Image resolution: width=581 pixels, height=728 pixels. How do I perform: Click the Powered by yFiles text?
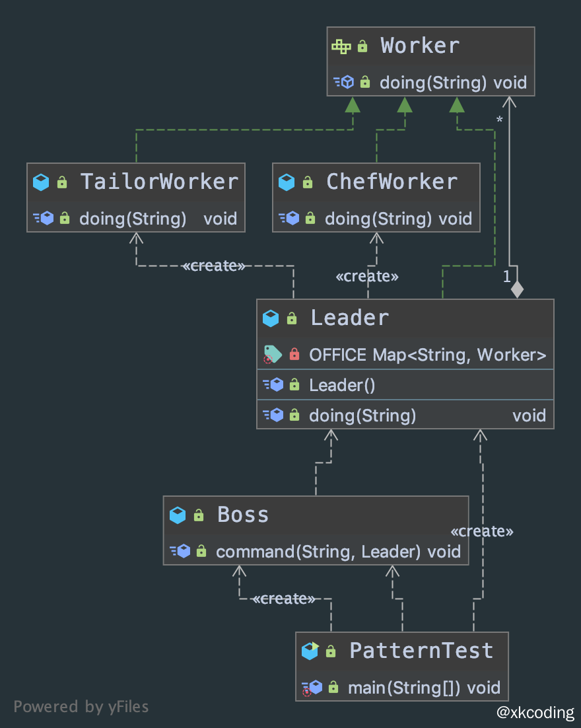click(x=81, y=707)
